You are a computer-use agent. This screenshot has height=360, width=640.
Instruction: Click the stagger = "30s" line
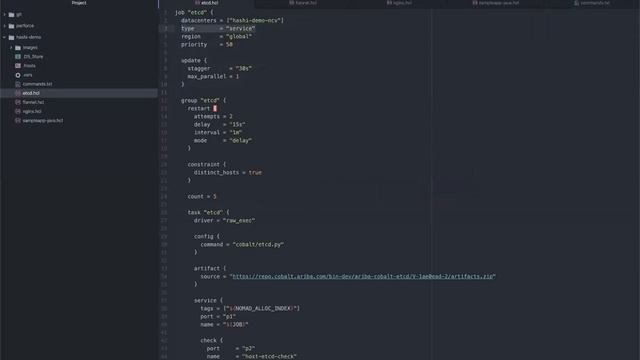click(x=219, y=69)
